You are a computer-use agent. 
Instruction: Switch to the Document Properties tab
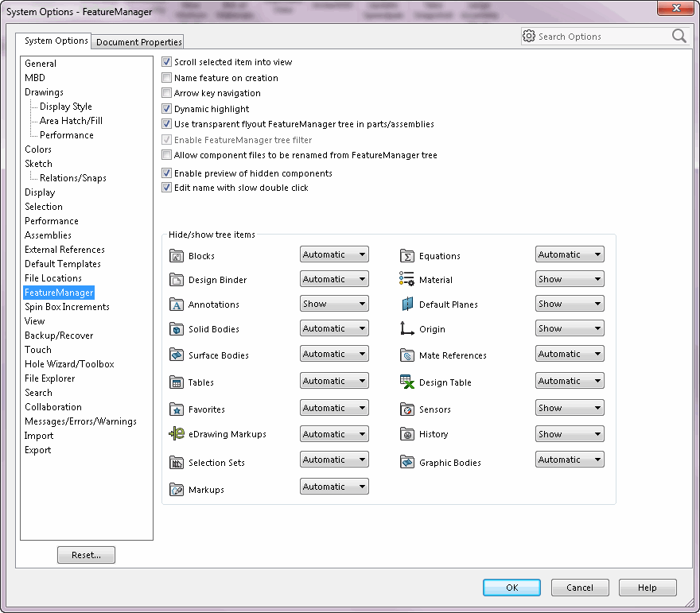[x=139, y=42]
